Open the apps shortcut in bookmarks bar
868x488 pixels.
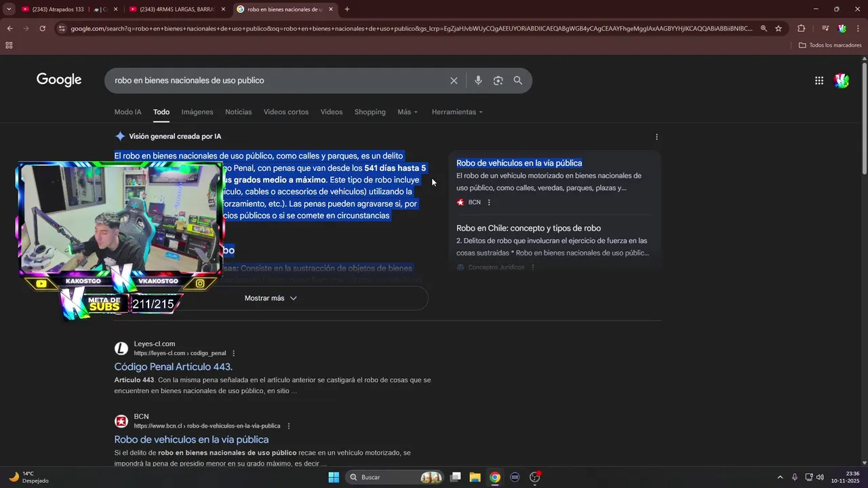pos(9,45)
